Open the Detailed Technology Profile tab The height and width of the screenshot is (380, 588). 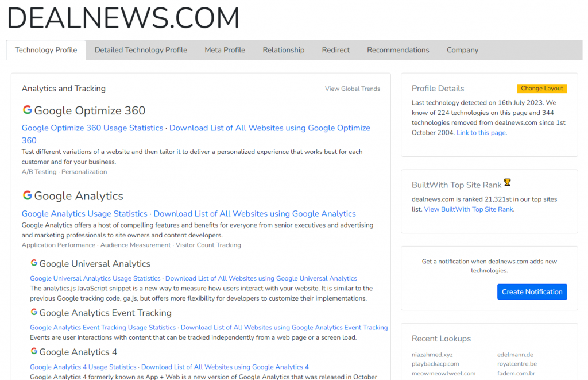tap(141, 50)
